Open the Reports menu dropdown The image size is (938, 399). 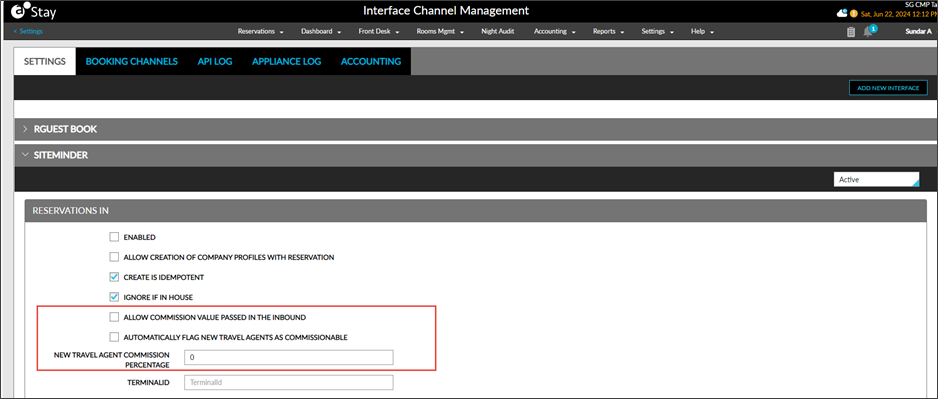[608, 32]
